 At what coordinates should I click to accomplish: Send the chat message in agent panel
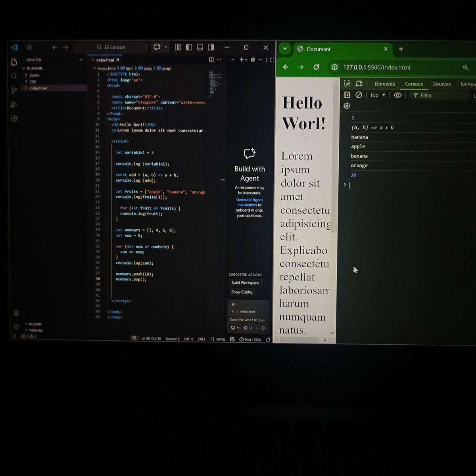(x=264, y=328)
